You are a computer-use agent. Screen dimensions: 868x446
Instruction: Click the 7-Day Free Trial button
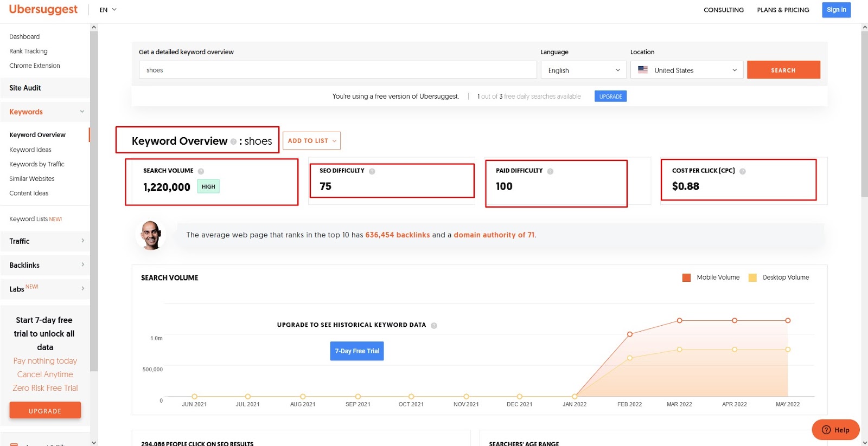pyautogui.click(x=357, y=351)
